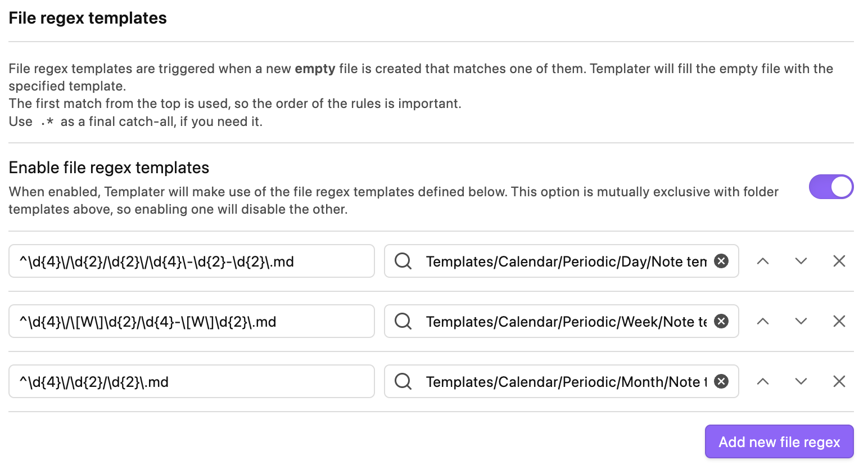Click the Month regex pattern input field
This screenshot has height=469, width=868.
[x=191, y=381]
